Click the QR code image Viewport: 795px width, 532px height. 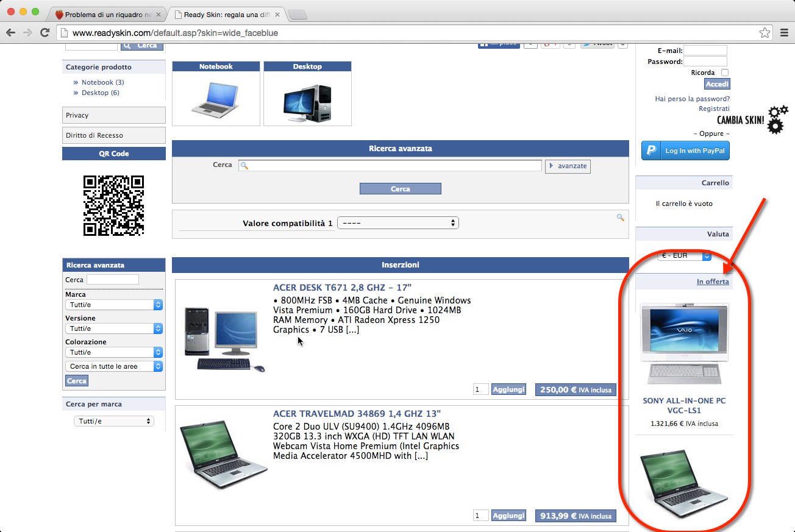tap(113, 205)
